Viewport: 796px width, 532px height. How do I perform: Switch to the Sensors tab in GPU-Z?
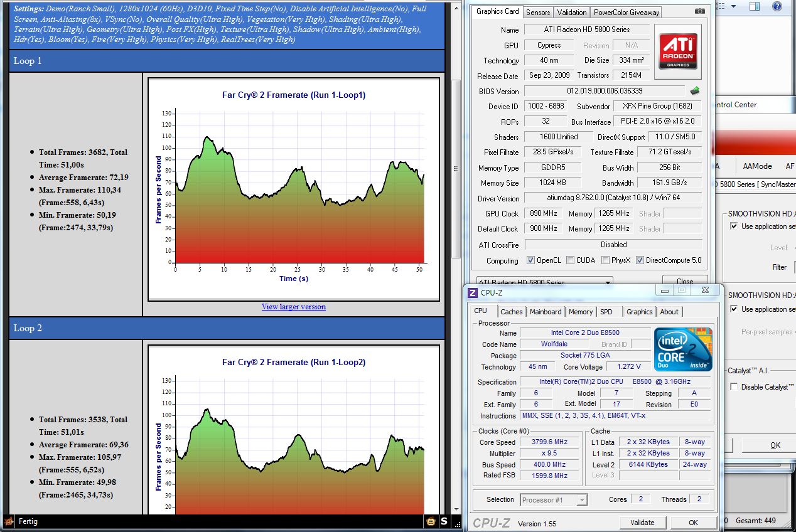[538, 12]
